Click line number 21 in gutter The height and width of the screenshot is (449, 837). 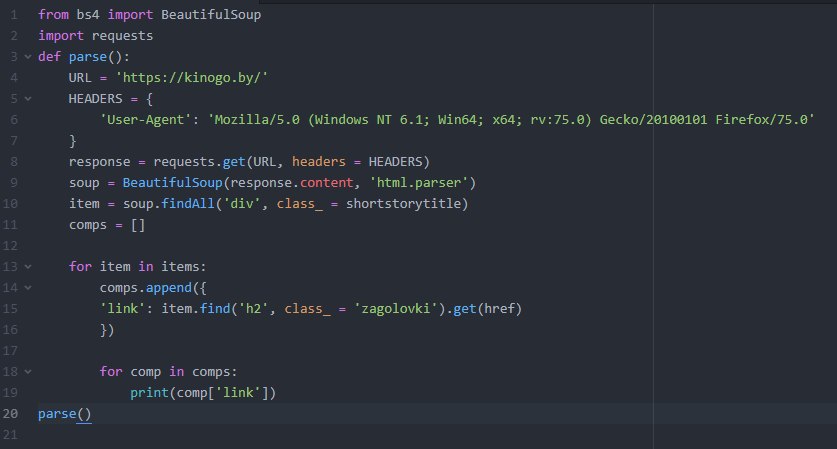click(11, 435)
